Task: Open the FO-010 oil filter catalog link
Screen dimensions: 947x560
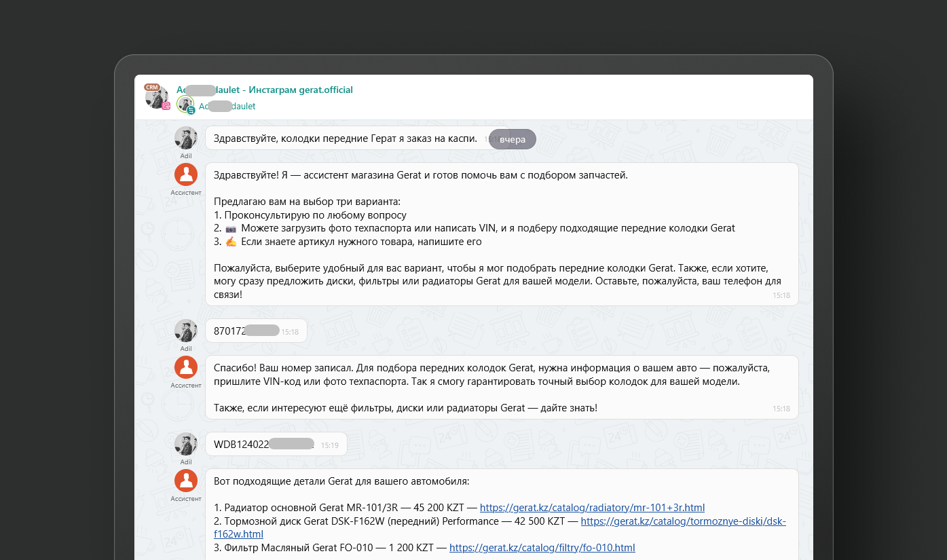Action: [542, 548]
